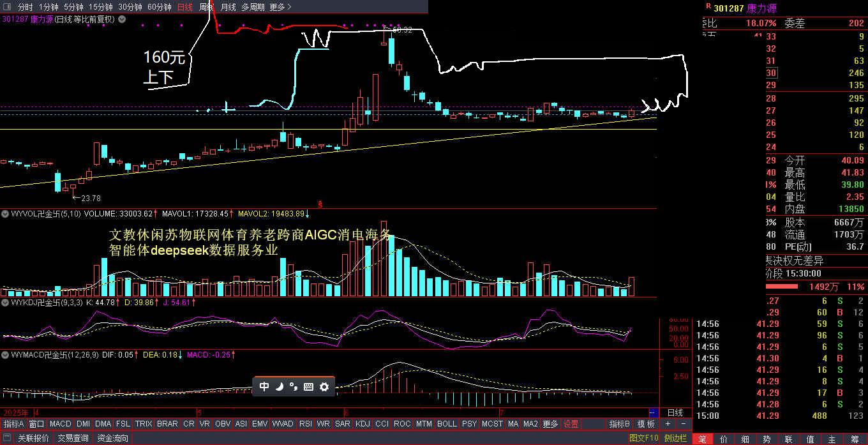868x445 pixels.
Task: Switch to 15分钟 chart period
Action: tap(101, 7)
